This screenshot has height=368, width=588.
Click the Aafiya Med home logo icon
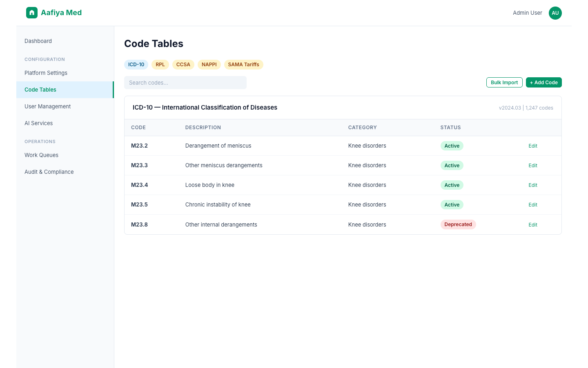coord(32,13)
